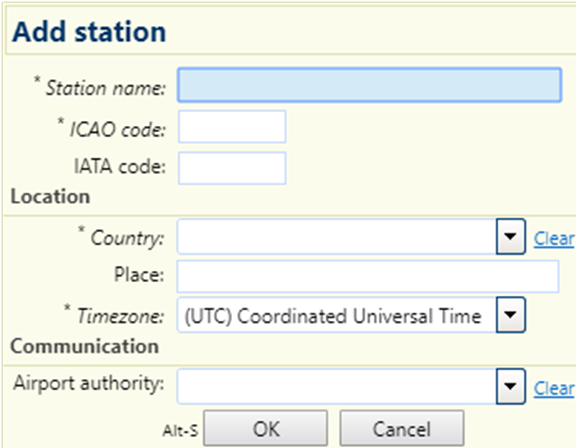This screenshot has width=576, height=448.
Task: Expand the Timezone dropdown arrow
Action: [511, 315]
